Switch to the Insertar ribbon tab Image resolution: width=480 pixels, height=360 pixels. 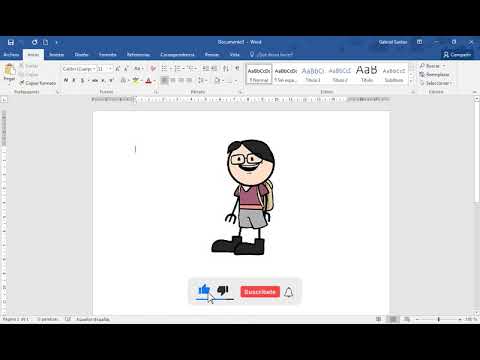point(57,54)
